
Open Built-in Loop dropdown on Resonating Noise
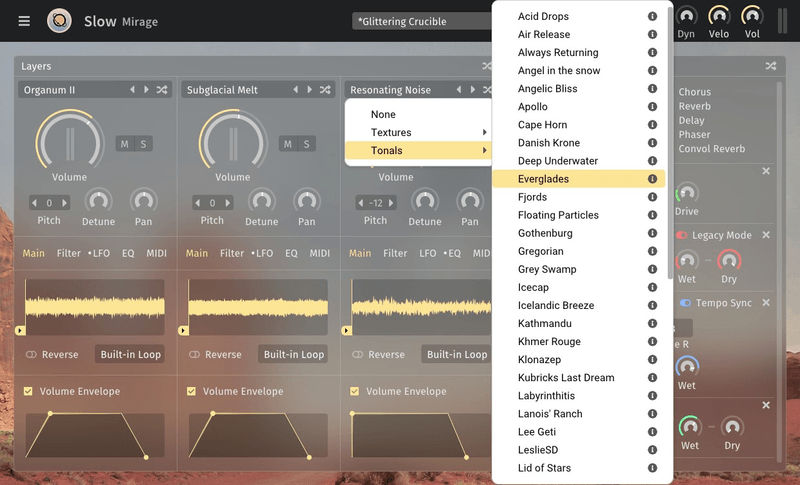pos(456,354)
